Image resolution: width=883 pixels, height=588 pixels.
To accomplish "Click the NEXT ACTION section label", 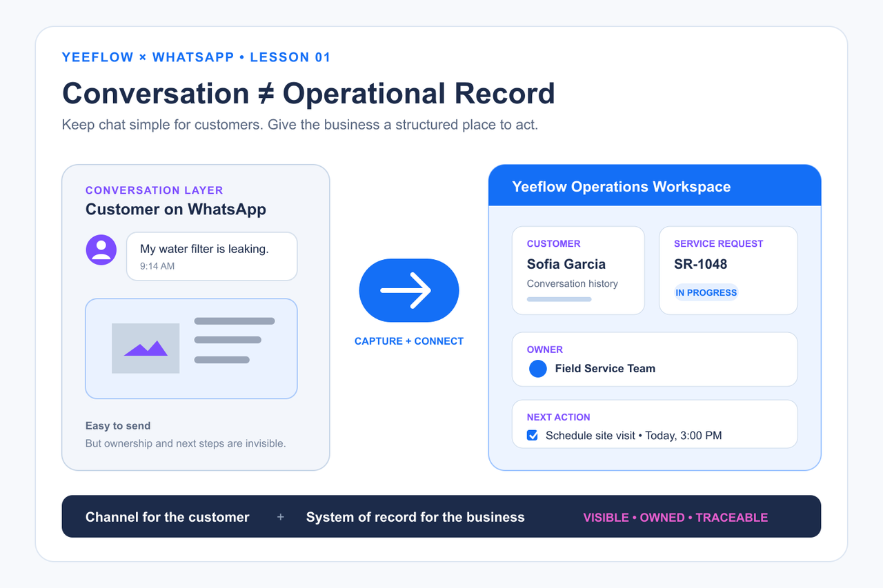I will [x=559, y=417].
